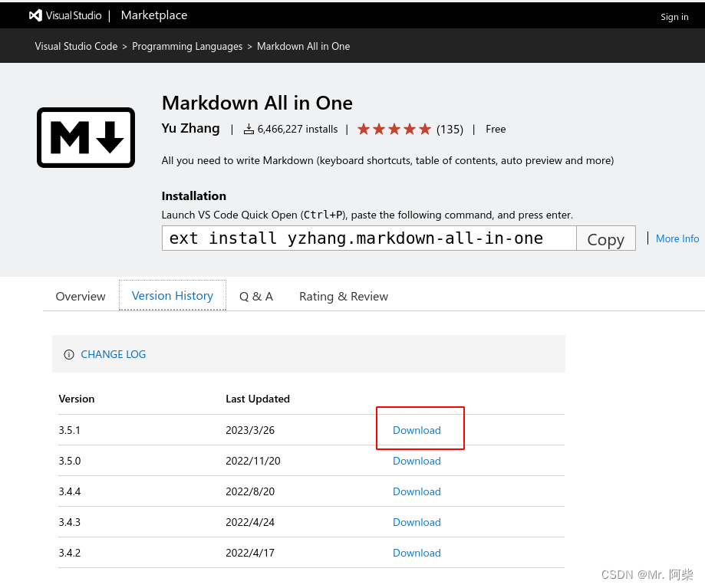Click the date 2022/4/17
Image resolution: width=705 pixels, height=588 pixels.
[250, 553]
